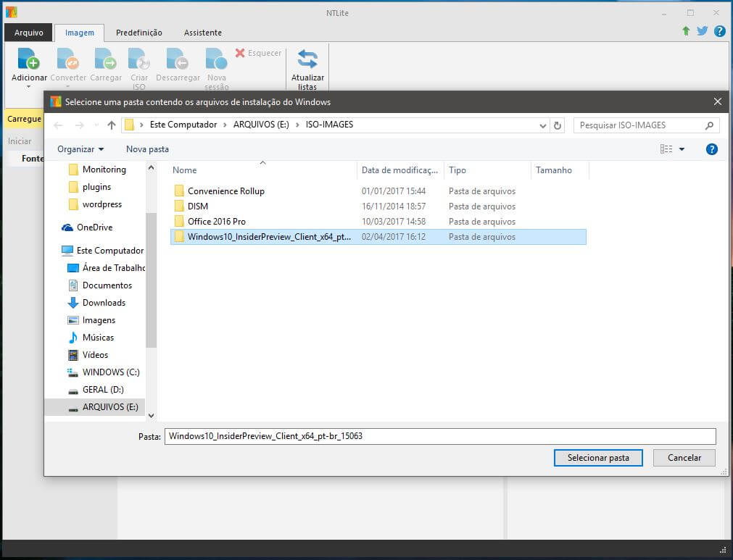Click ISO-IMAGES breadcrumb segment
Screen dimensions: 733x560
point(330,125)
